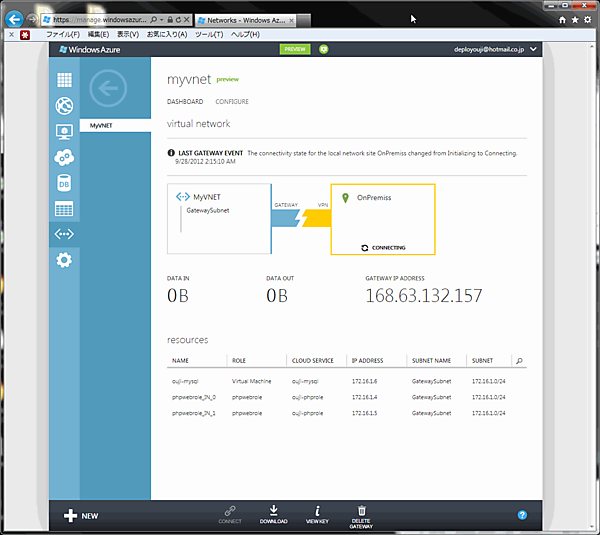
Task: Click the browser Home icon
Action: pyautogui.click(x=562, y=20)
